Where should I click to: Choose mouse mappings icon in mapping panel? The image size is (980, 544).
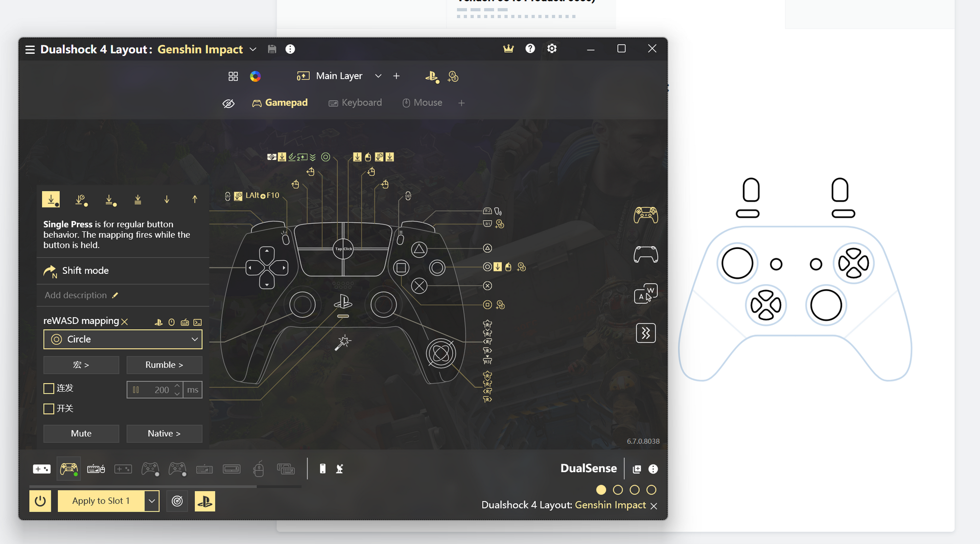tap(172, 322)
